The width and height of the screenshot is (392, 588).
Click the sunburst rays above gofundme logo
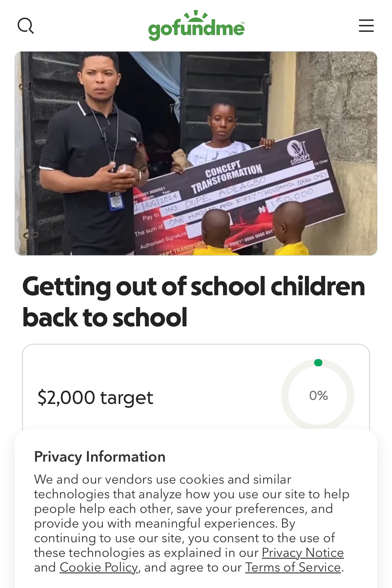(196, 16)
